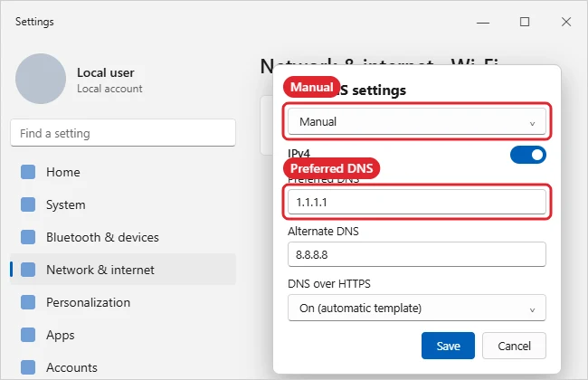Close the Settings window
This screenshot has width=588, height=380.
pyautogui.click(x=566, y=22)
